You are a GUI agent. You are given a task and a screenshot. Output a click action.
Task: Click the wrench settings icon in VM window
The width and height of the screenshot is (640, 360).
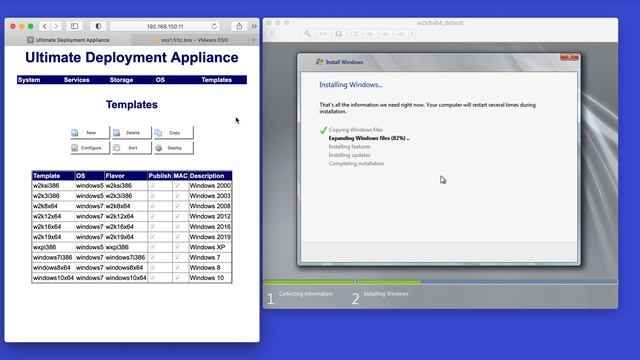pos(307,34)
